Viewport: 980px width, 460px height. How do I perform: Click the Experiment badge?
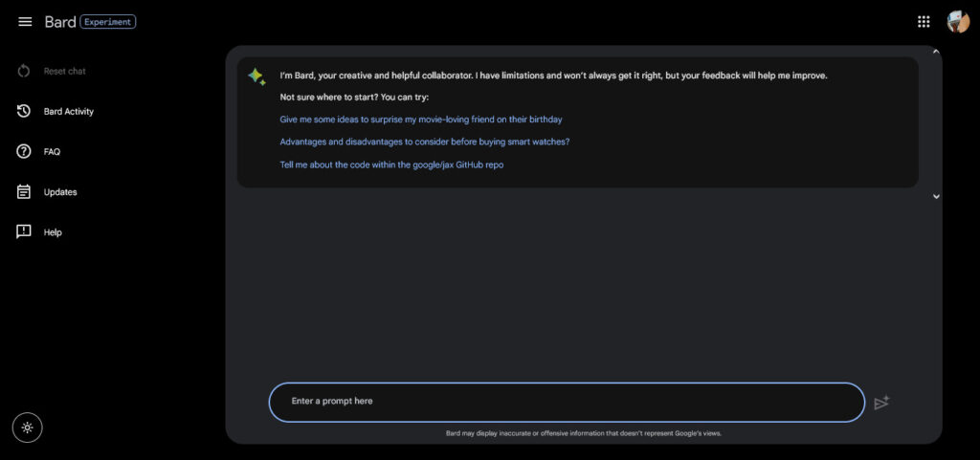point(108,22)
